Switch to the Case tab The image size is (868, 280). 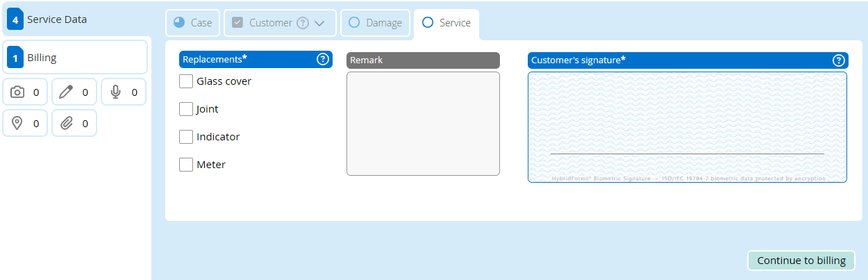click(193, 23)
